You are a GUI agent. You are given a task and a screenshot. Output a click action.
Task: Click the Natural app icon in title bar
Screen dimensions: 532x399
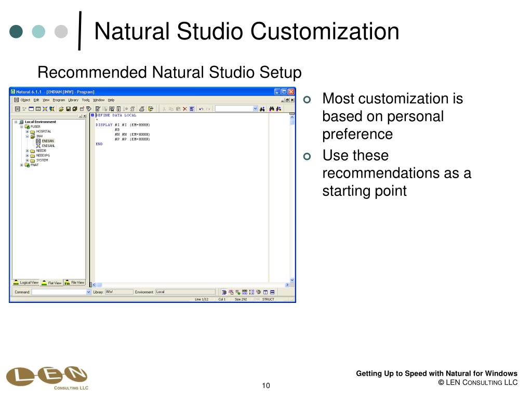13,91
